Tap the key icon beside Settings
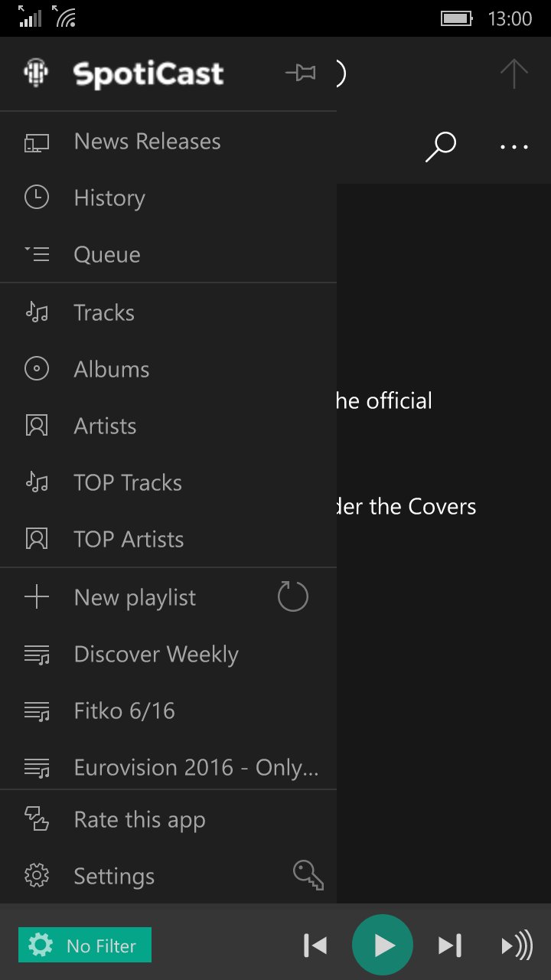This screenshot has width=551, height=980. pyautogui.click(x=308, y=875)
